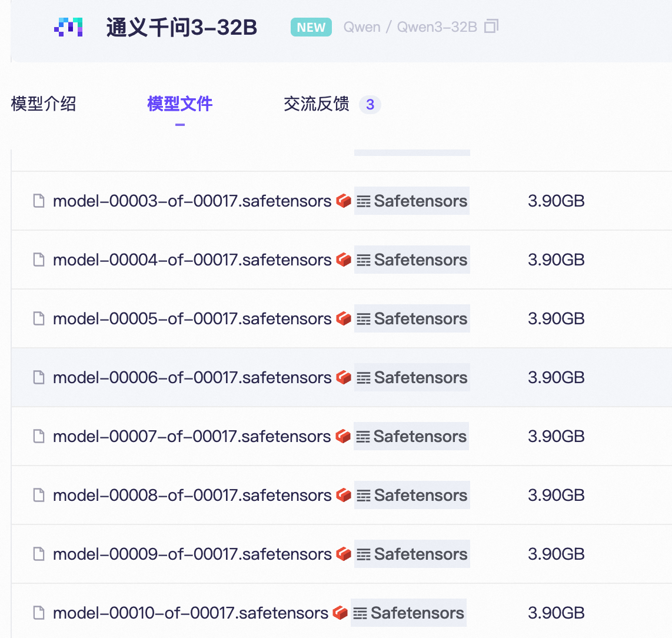Click the copy icon next to Qwen3-32B
Screen dimensions: 672x638
pos(492,26)
